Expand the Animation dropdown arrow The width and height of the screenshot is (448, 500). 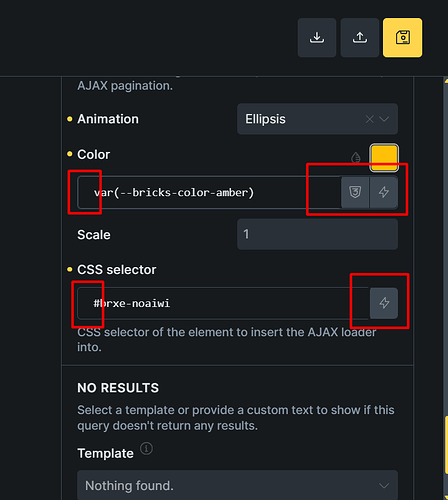[384, 119]
